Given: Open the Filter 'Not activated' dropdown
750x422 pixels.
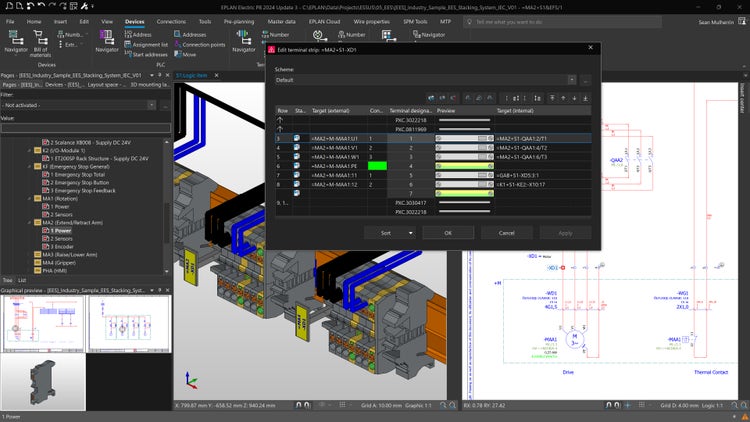Looking at the screenshot, I should (153, 105).
